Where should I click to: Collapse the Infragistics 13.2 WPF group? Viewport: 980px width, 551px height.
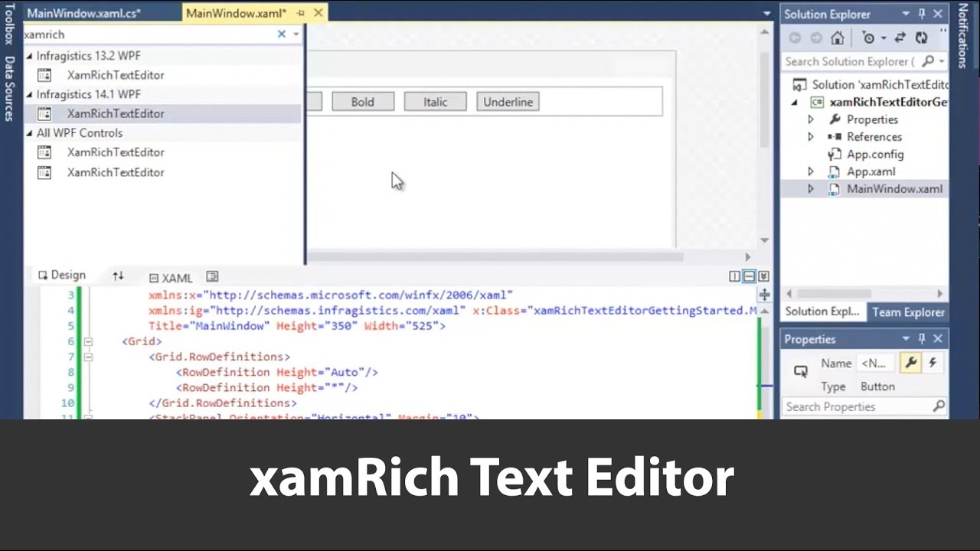coord(30,56)
